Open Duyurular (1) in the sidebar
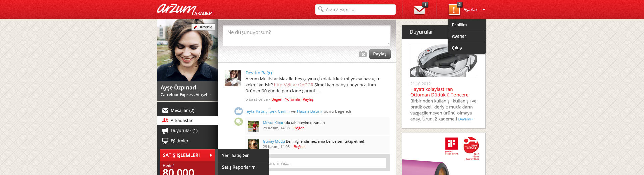 (x=187, y=130)
